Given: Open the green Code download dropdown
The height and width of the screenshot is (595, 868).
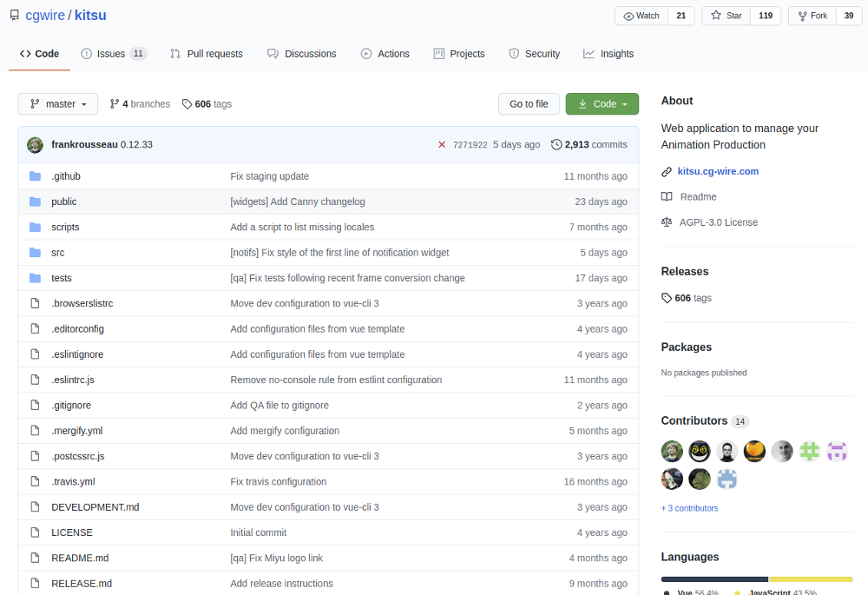Looking at the screenshot, I should click(602, 103).
